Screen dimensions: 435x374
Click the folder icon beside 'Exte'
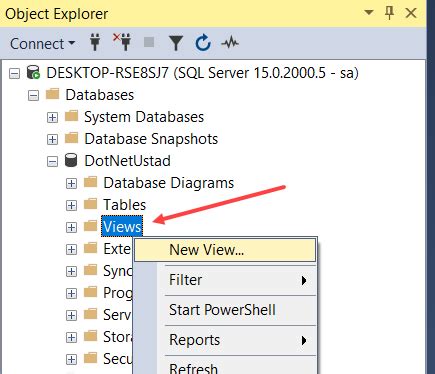(90, 248)
